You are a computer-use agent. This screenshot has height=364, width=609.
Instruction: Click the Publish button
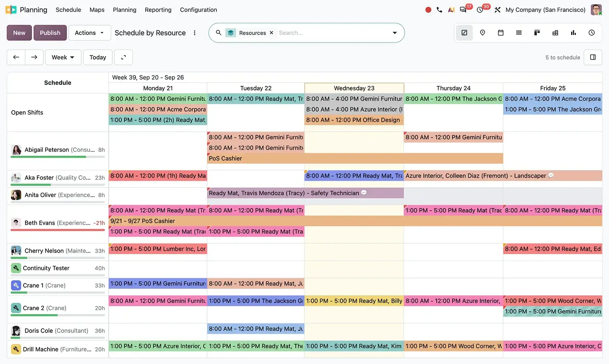point(50,33)
